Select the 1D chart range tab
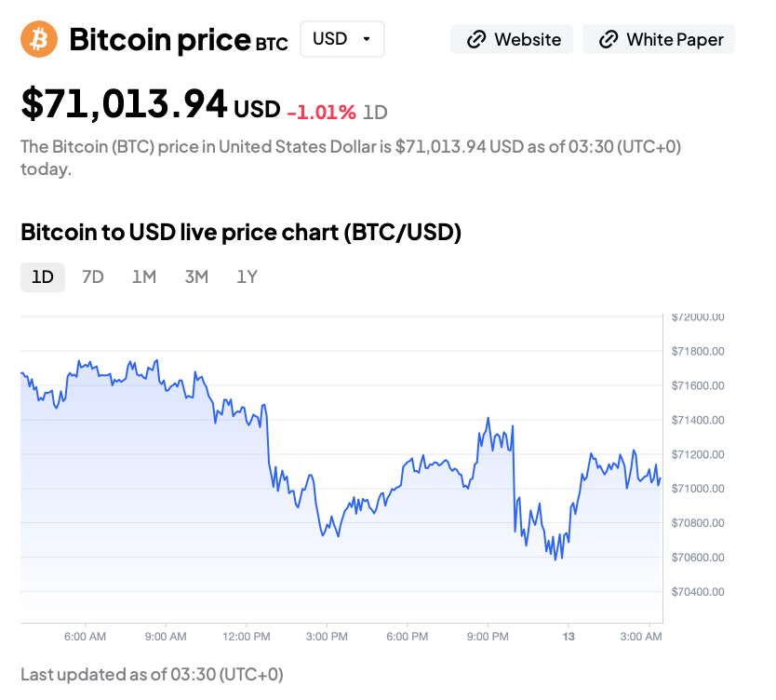Screen dimensions: 776x700 43,276
